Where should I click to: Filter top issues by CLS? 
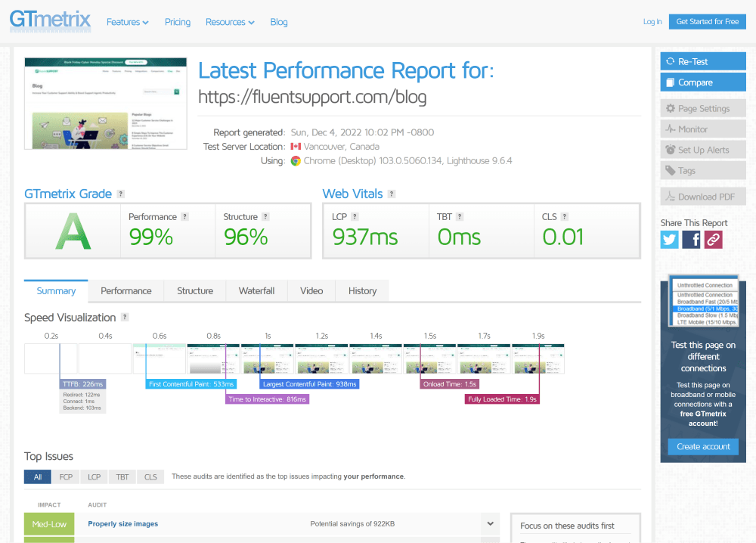coord(150,477)
